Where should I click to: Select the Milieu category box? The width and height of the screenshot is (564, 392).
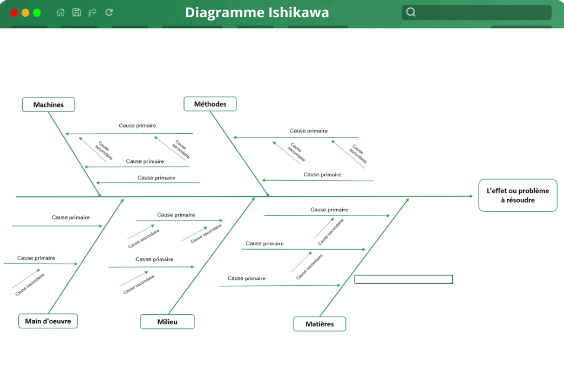click(x=167, y=321)
